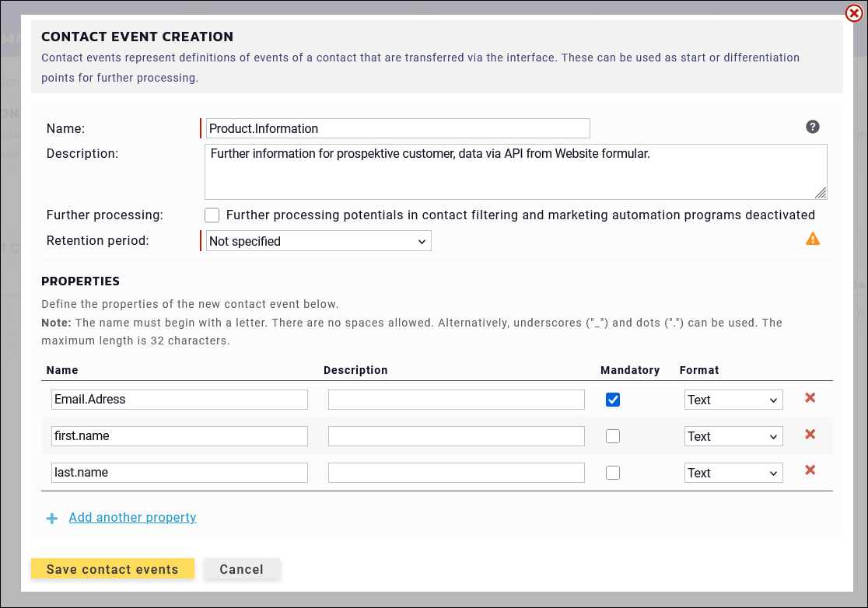The height and width of the screenshot is (608, 868).
Task: Click the Add another property link
Action: pos(132,518)
